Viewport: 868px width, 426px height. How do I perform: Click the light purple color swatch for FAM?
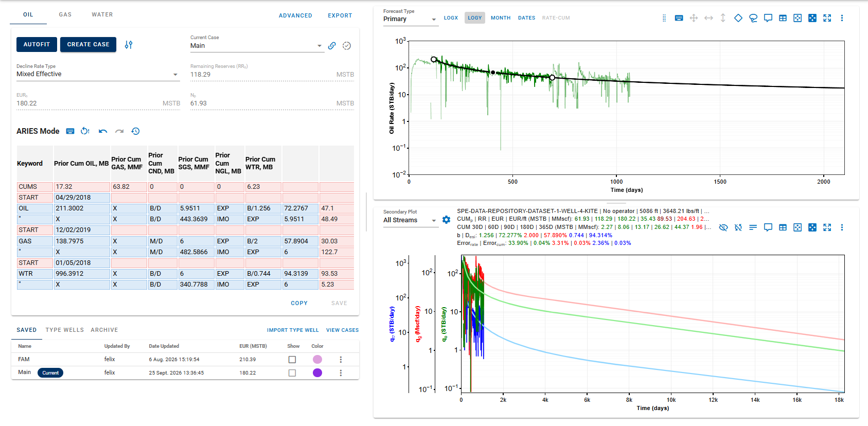point(317,360)
